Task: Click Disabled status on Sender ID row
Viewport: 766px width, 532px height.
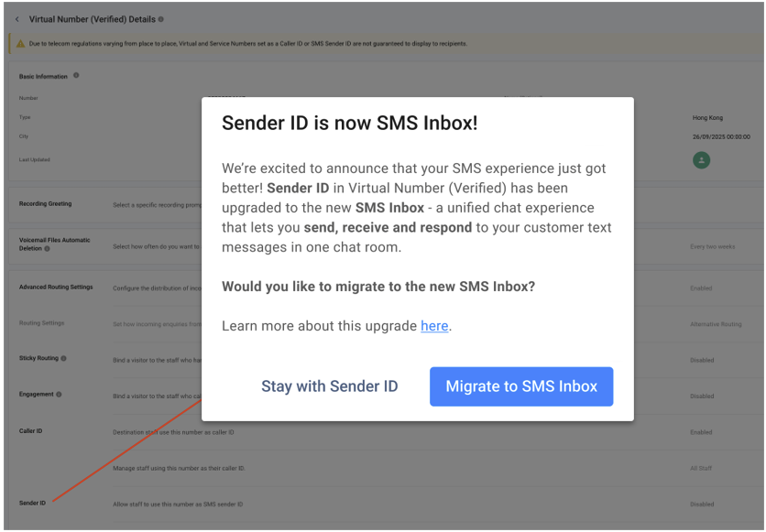Action: 702,505
